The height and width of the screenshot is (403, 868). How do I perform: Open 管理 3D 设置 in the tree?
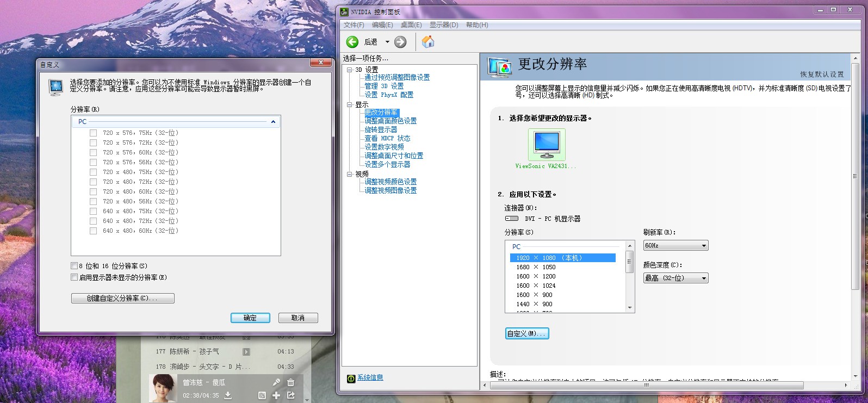click(384, 86)
